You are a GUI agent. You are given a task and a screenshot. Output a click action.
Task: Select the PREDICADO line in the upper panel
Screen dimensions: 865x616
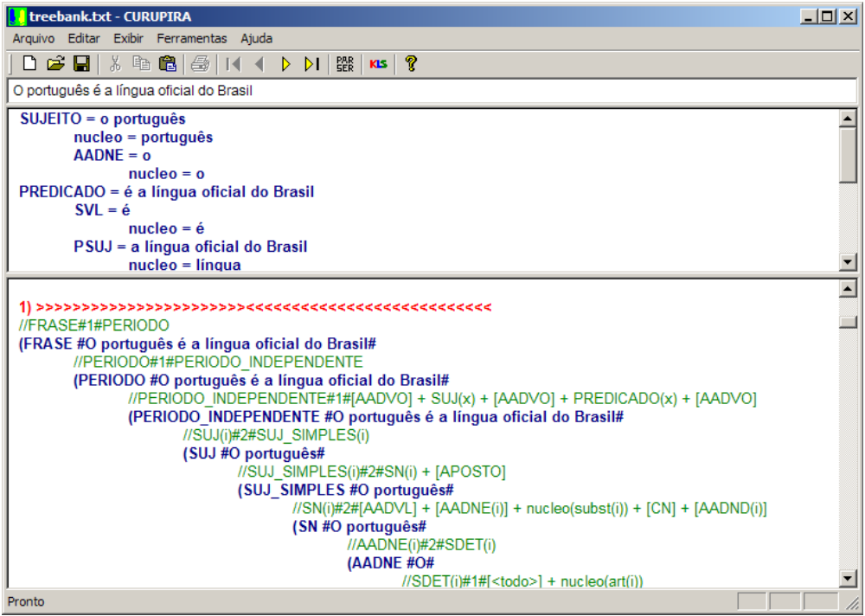[166, 192]
